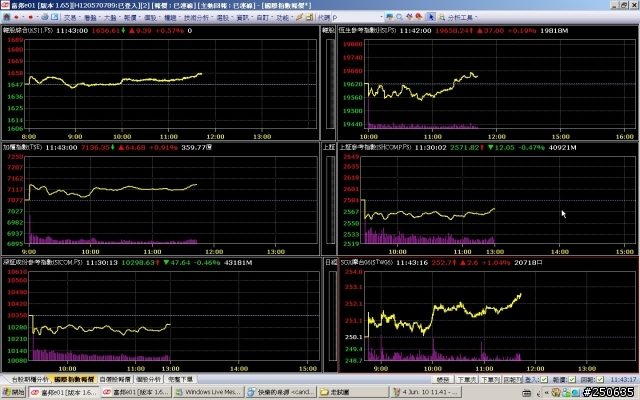The width and height of the screenshot is (640, 400).
Task: Switch to the 完整下單 tab
Action: pos(181,379)
